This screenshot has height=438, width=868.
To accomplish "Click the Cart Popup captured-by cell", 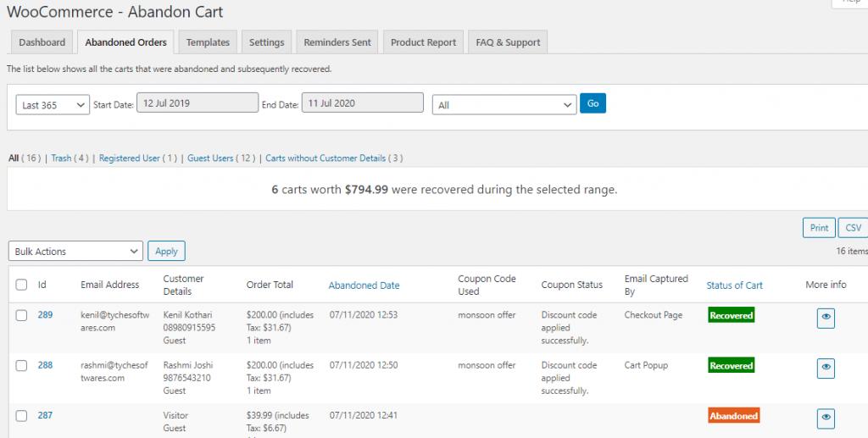I will tap(646, 365).
